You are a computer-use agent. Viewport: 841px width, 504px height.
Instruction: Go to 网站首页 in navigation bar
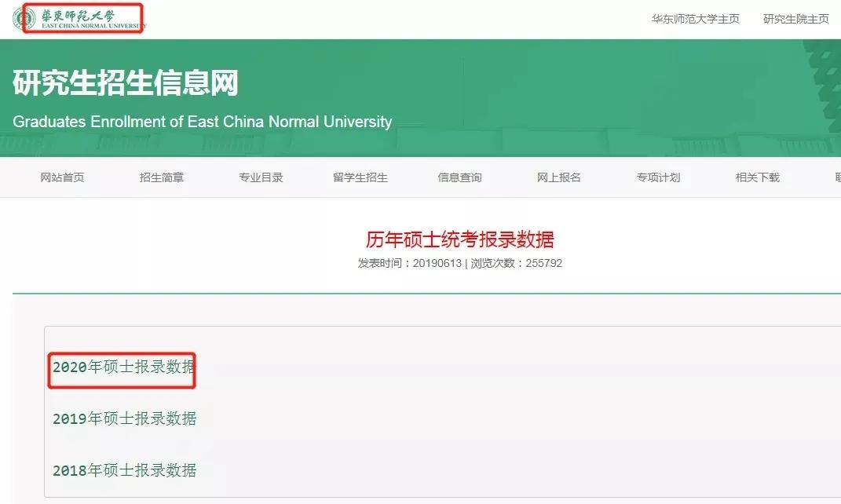click(x=62, y=177)
